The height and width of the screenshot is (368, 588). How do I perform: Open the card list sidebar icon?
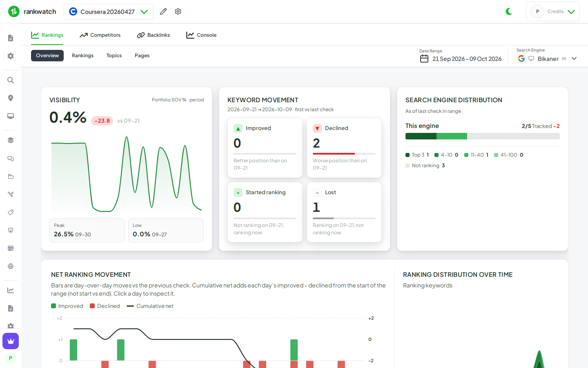11,248
